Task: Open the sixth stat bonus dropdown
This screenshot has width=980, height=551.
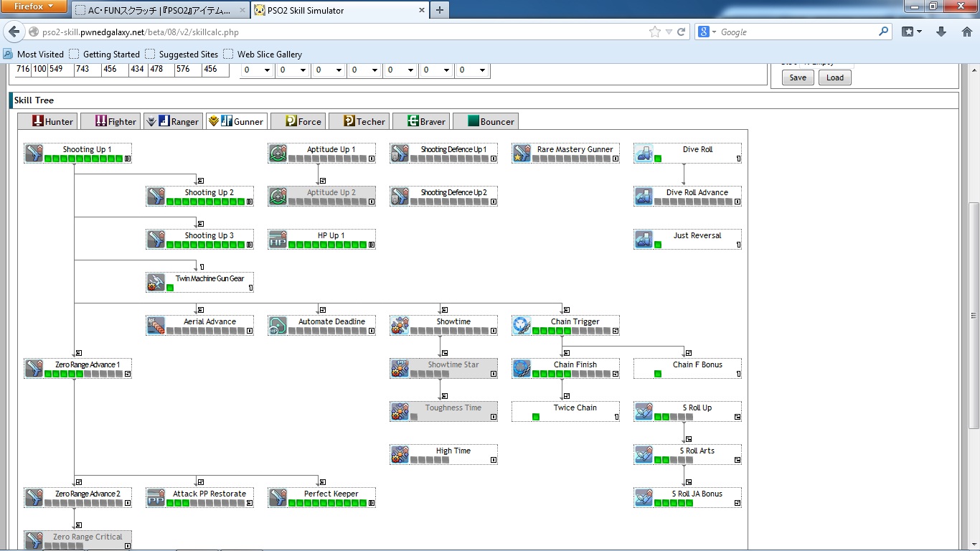Action: [x=436, y=70]
